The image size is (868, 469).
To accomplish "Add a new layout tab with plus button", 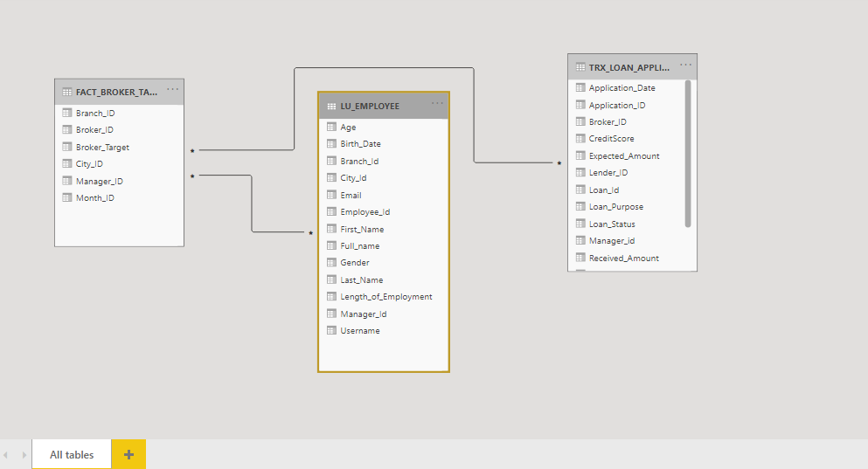I will point(129,455).
